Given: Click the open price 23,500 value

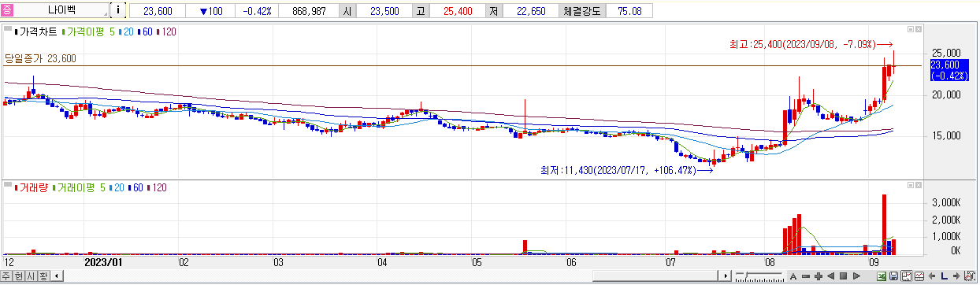Looking at the screenshot, I should coord(384,11).
